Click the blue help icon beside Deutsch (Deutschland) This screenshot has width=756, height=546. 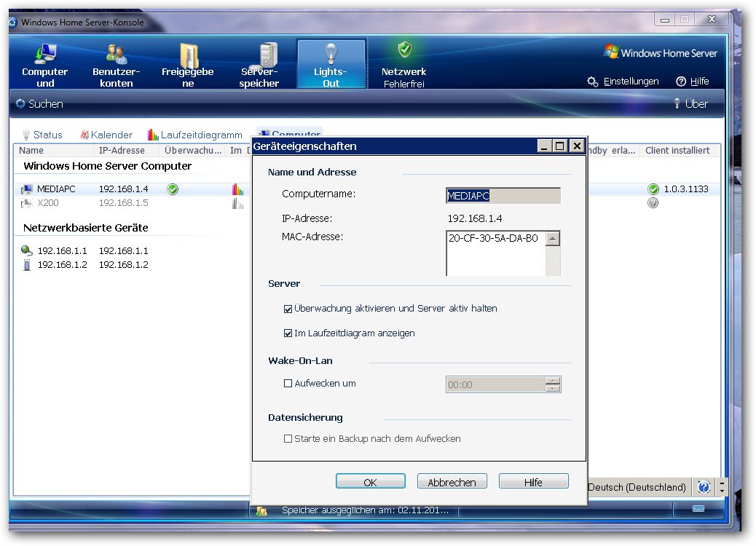tap(704, 487)
